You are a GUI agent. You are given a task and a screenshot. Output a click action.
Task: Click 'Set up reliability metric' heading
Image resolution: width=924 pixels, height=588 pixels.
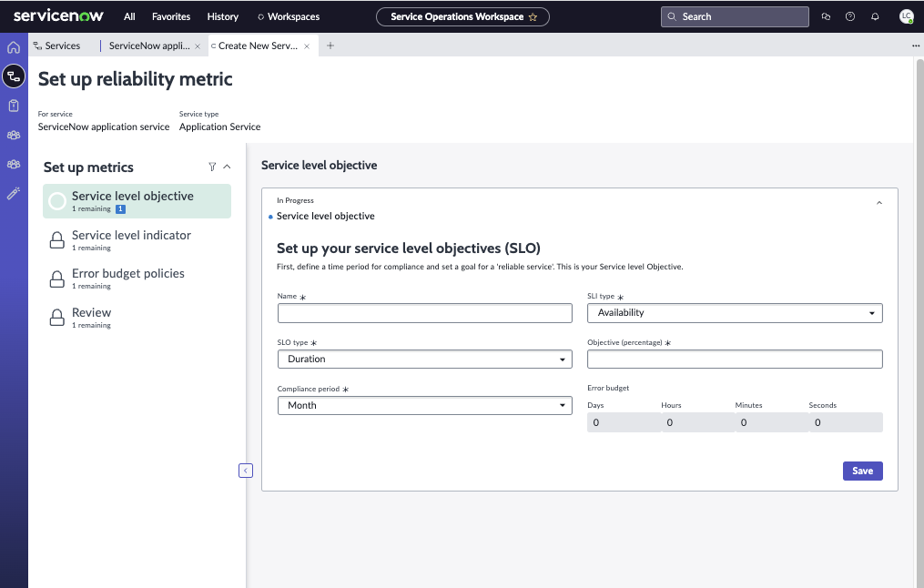pos(136,79)
